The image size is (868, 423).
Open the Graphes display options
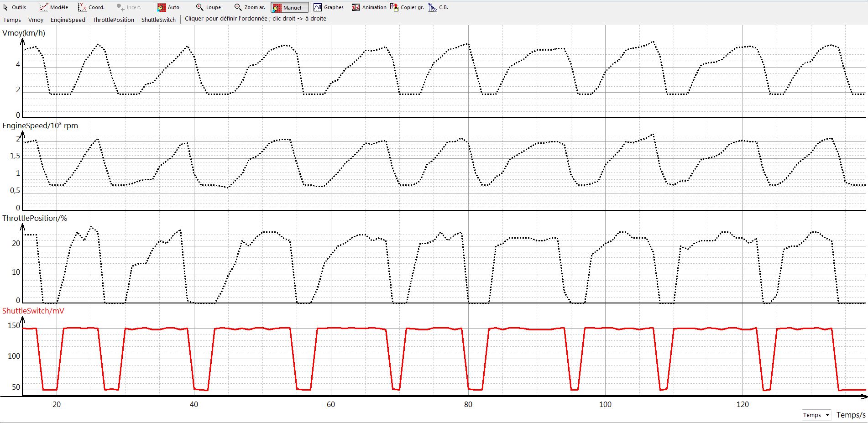(x=329, y=7)
